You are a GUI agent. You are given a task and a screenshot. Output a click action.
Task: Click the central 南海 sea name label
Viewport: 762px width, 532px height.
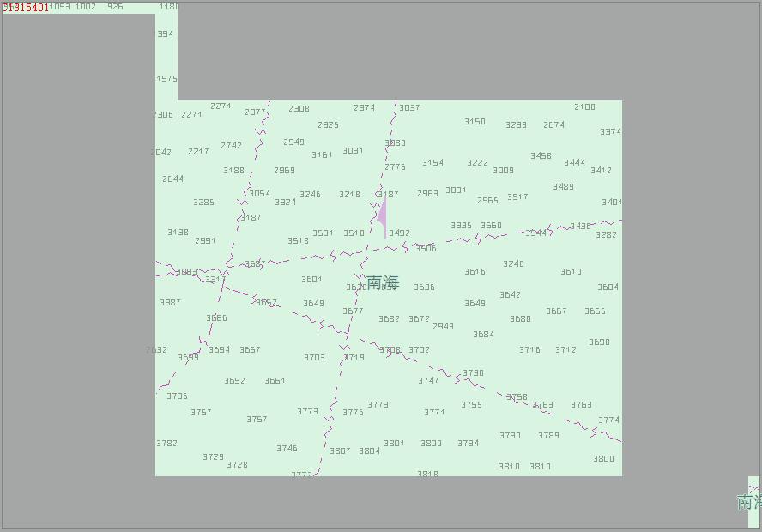(383, 282)
